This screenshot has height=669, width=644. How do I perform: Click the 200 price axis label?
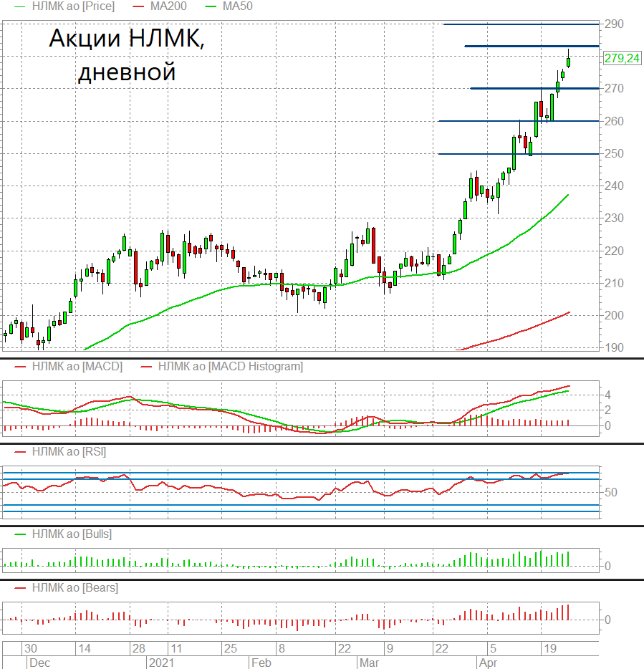[614, 315]
